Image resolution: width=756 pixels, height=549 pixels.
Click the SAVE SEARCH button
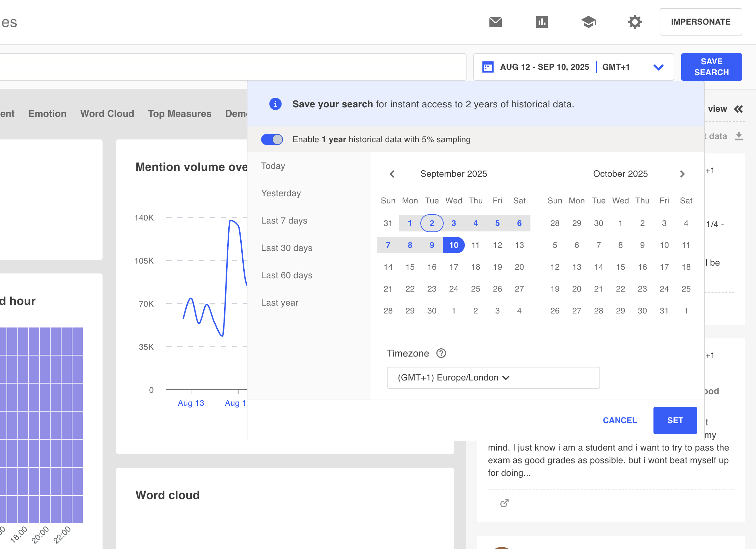click(712, 67)
